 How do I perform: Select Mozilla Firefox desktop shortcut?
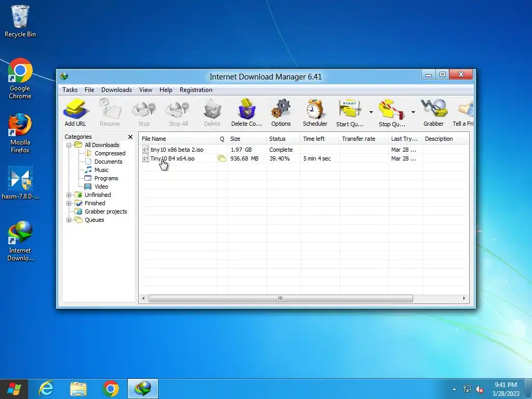[20, 133]
